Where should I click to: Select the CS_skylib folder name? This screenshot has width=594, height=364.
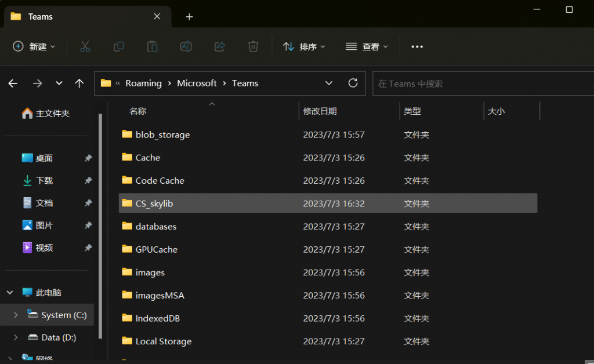coord(154,204)
